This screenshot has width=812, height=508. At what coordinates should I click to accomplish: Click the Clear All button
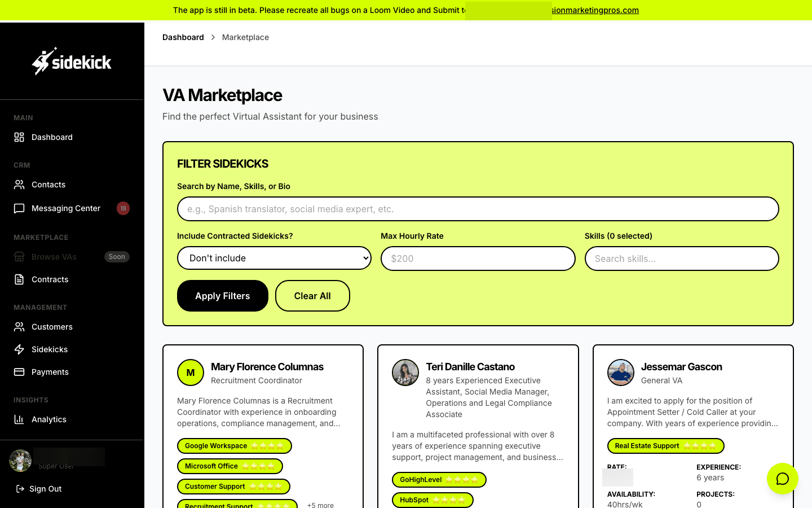click(312, 296)
